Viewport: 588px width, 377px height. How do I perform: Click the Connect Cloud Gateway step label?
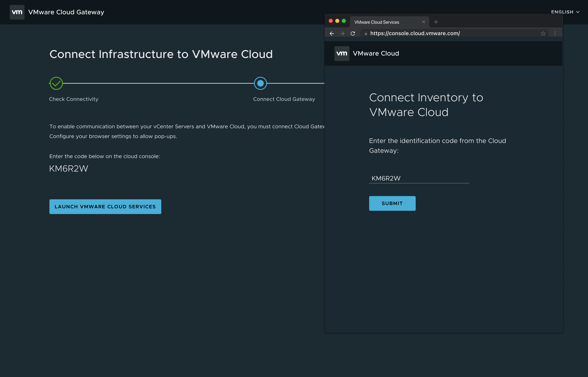tap(284, 99)
